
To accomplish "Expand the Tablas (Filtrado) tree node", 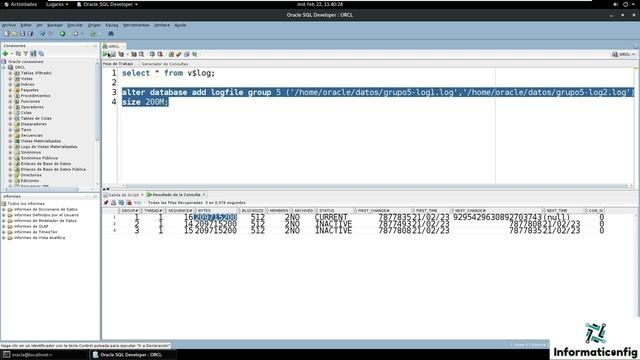I will click(10, 73).
